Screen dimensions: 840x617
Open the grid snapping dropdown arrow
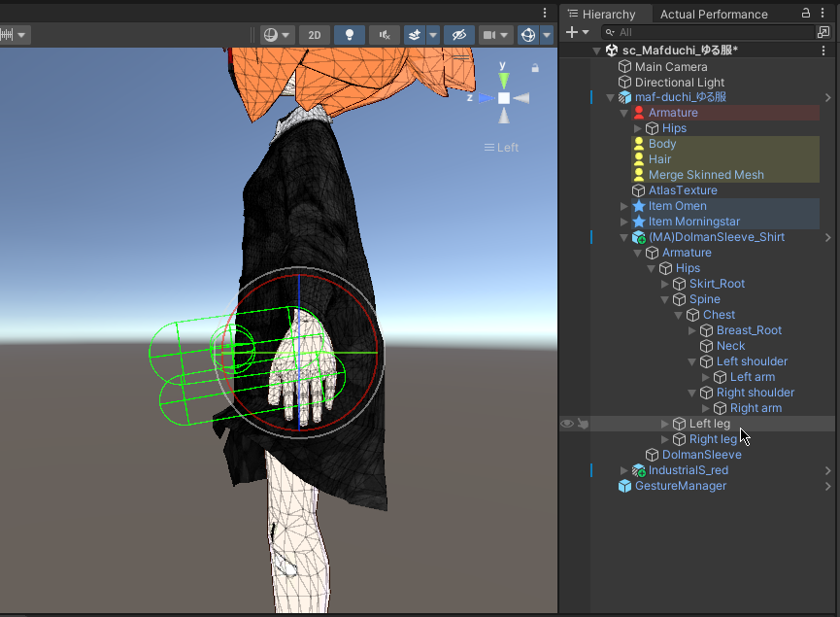point(21,35)
